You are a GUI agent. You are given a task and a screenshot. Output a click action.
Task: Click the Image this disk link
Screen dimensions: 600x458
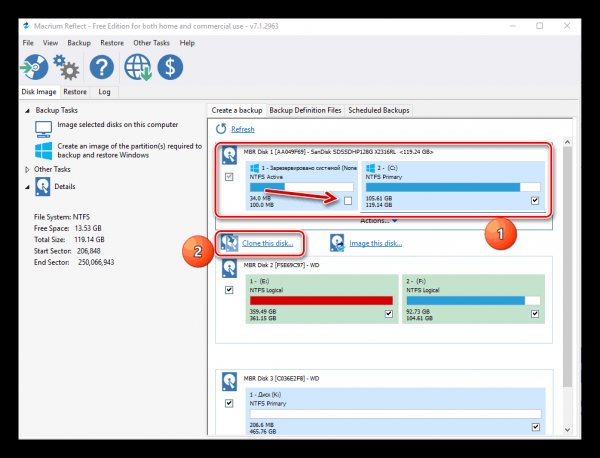coord(375,243)
